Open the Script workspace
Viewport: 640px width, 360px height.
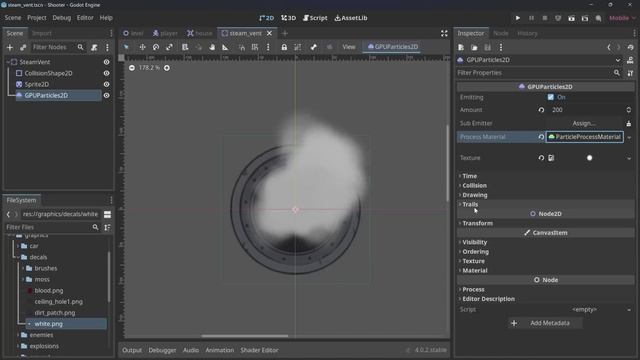(x=315, y=18)
